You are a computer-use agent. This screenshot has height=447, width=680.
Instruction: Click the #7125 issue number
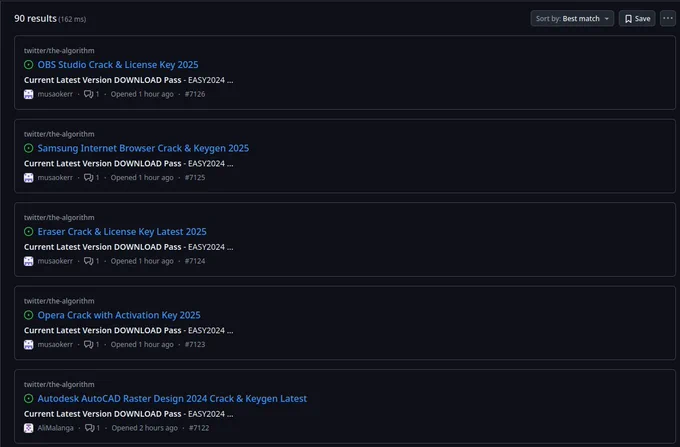coord(195,178)
